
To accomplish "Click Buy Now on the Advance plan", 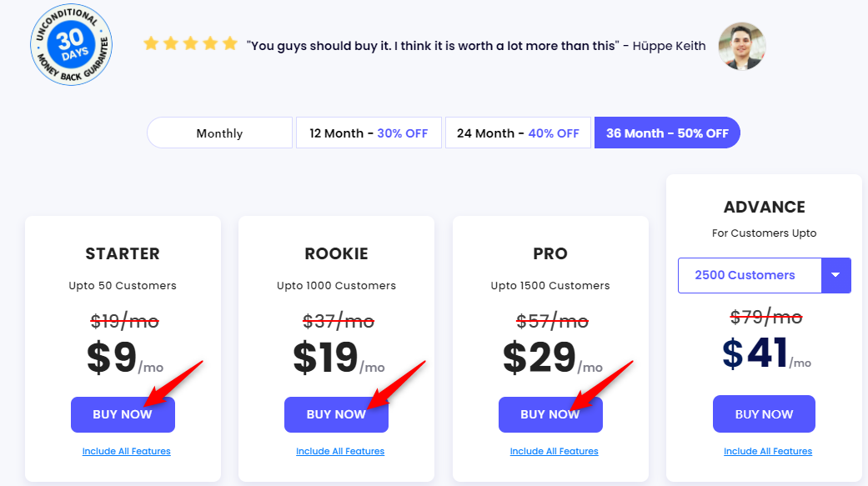I will 764,414.
